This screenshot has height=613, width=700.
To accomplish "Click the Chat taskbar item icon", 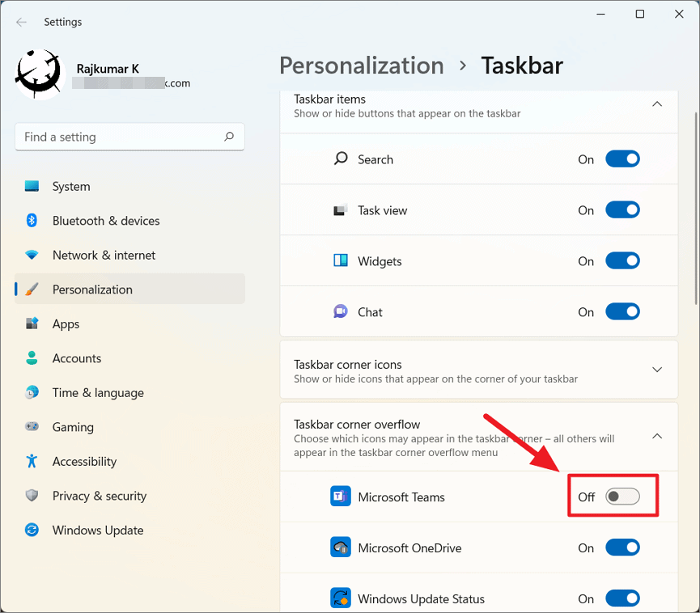I will (341, 311).
